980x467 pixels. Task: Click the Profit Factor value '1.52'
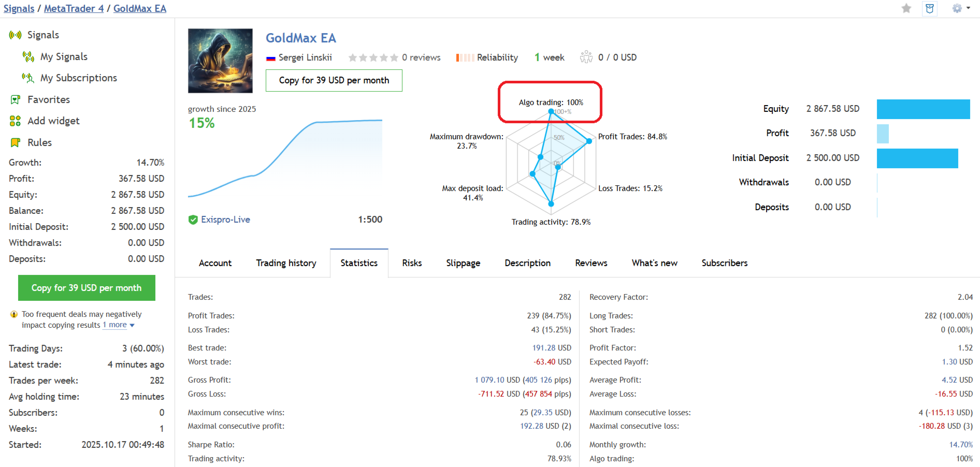click(965, 348)
